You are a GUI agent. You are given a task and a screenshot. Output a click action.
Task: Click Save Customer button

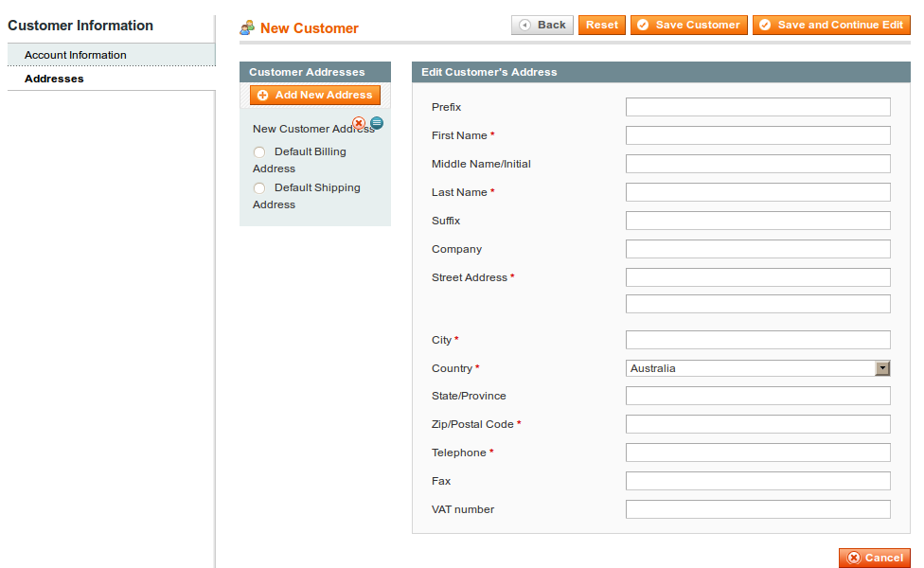pyautogui.click(x=689, y=26)
